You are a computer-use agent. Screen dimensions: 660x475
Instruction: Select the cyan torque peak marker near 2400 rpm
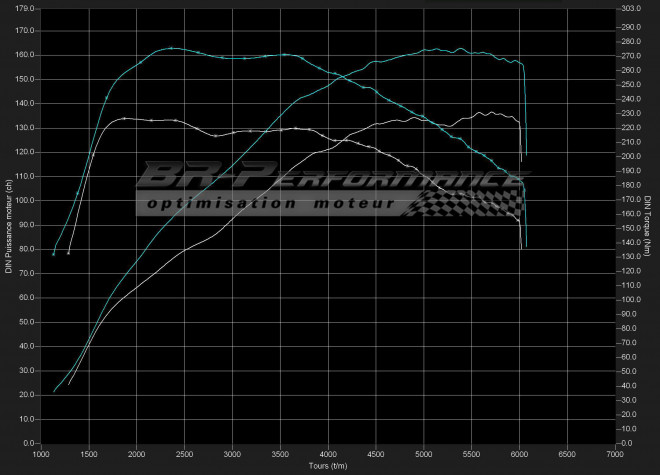[x=171, y=48]
